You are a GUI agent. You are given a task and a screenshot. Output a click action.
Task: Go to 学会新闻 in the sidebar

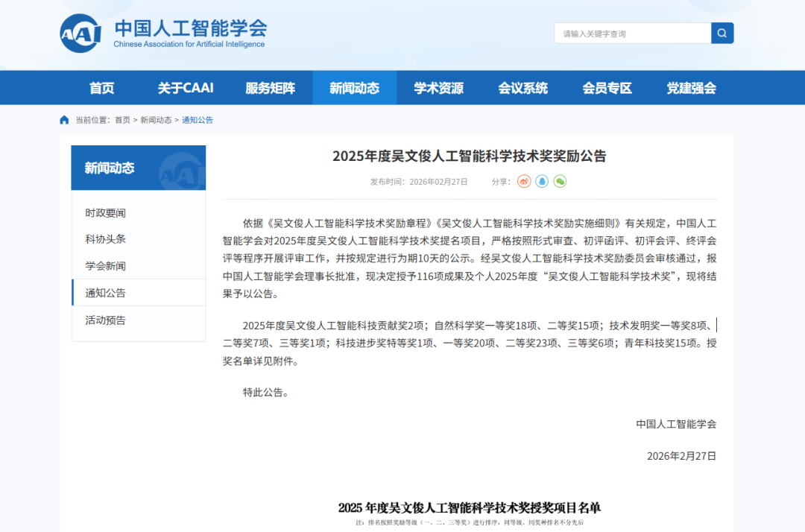106,266
